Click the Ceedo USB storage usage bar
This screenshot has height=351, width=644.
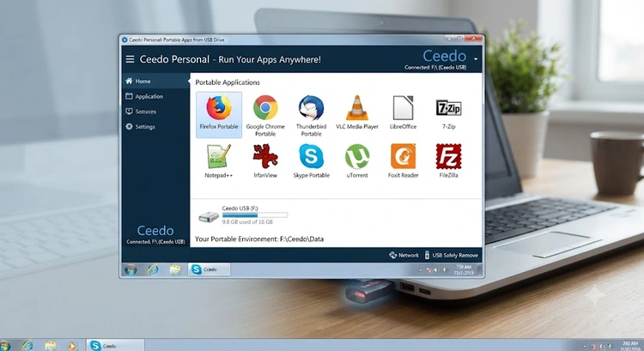pyautogui.click(x=255, y=215)
